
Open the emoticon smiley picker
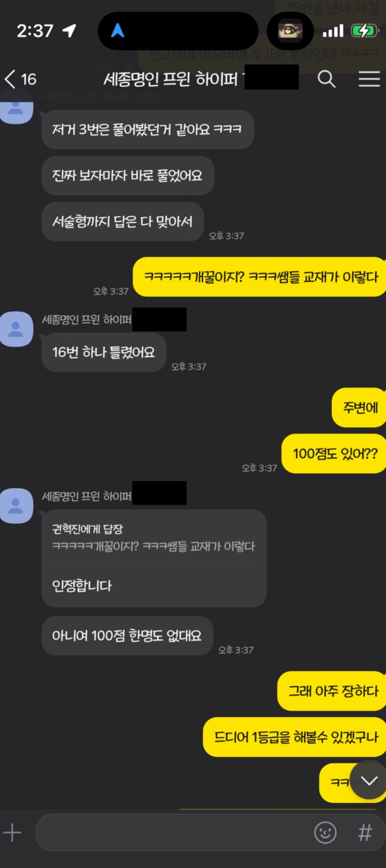point(325,833)
